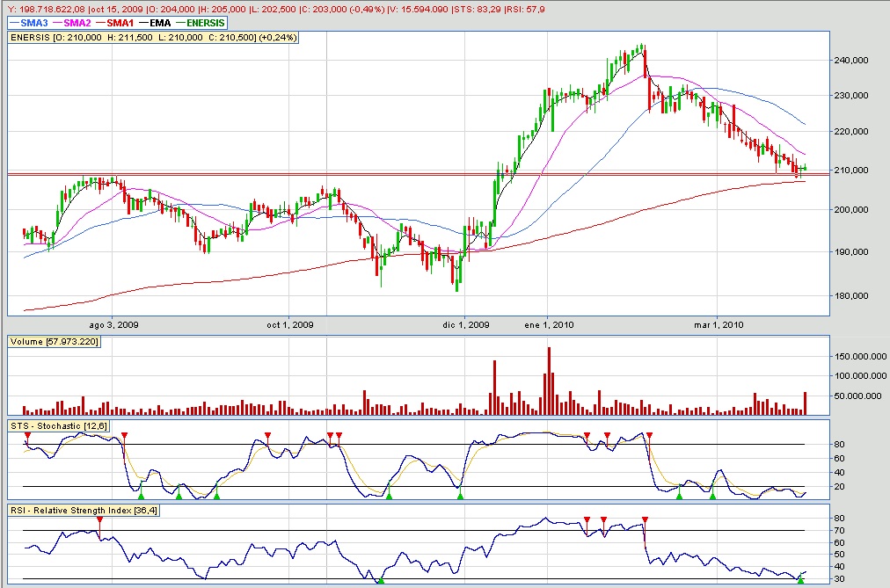Viewport: 890px width, 588px height.
Task: Click the C: 203,000 (-0,49%) header value
Action: (x=342, y=9)
